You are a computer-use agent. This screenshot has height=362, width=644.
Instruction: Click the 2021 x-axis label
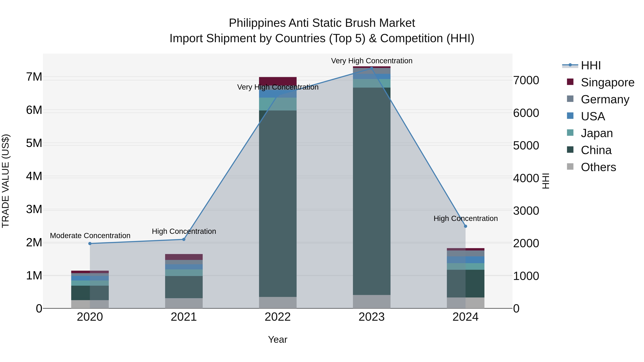coord(184,317)
